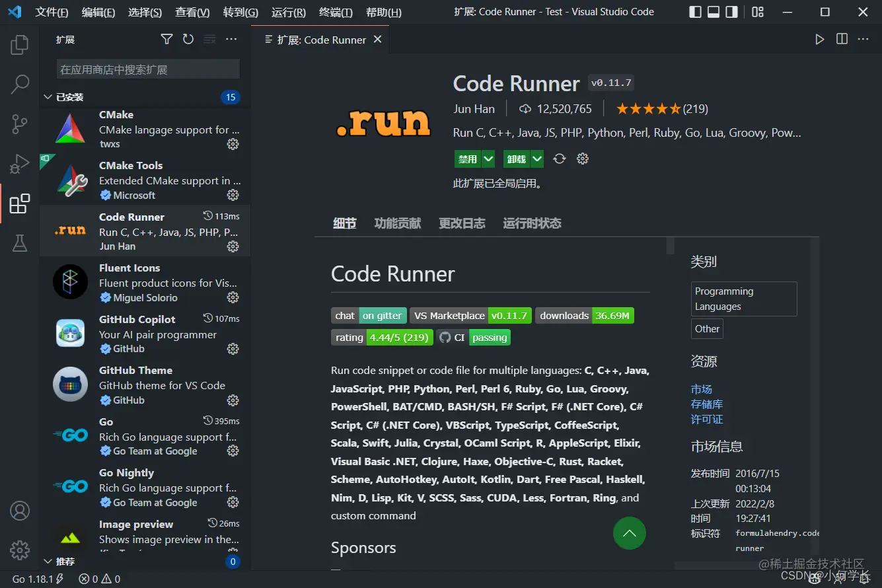Click the filter extensions icon
This screenshot has height=588, width=882.
pyautogui.click(x=166, y=40)
